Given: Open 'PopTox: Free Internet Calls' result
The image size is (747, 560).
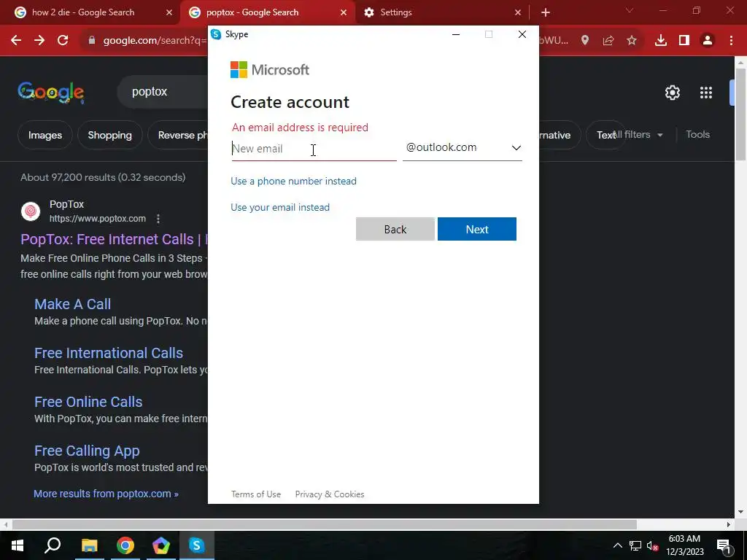Looking at the screenshot, I should tap(114, 239).
